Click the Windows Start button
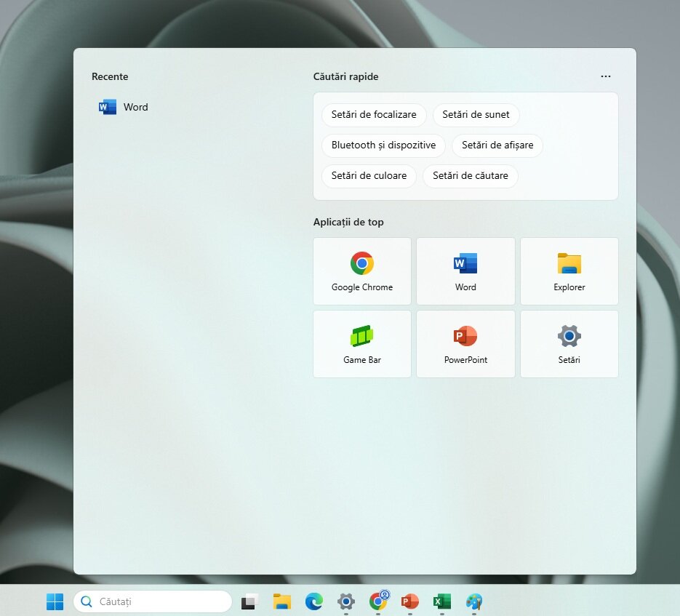The image size is (680, 616). pos(55,601)
